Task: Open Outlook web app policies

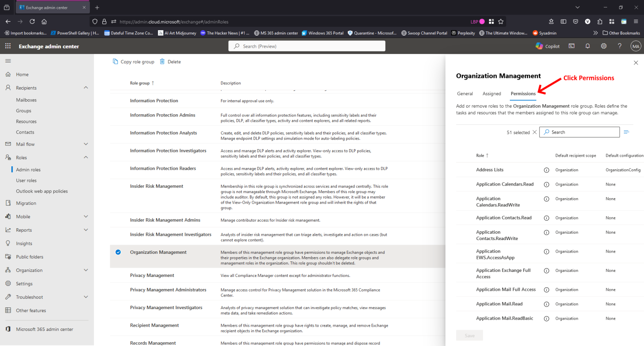Action: pyautogui.click(x=42, y=191)
